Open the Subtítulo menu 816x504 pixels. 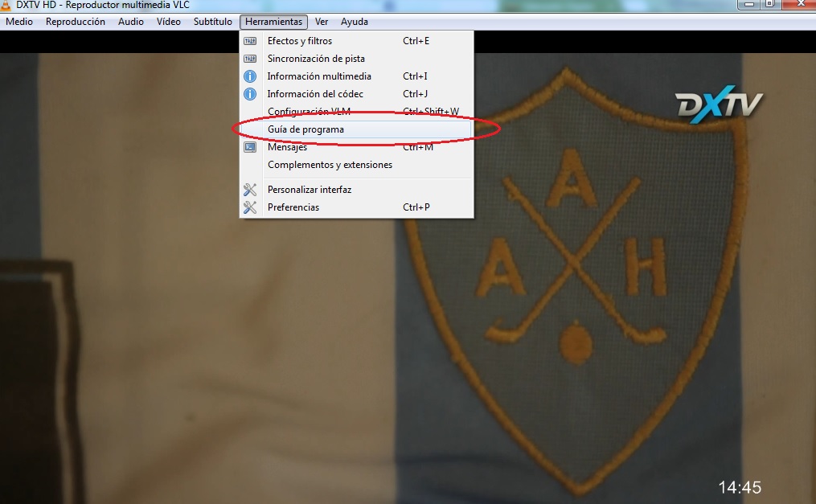(213, 22)
